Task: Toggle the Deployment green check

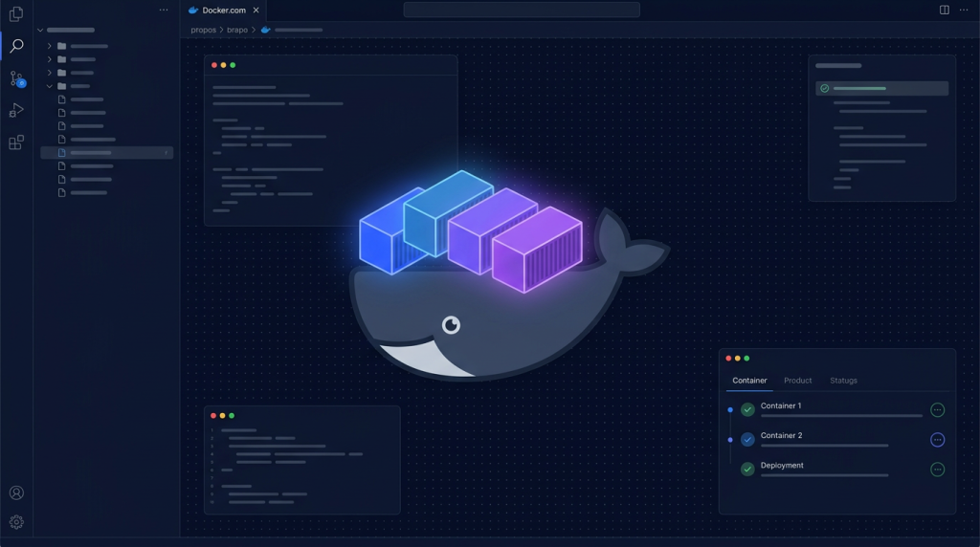Action: [x=747, y=469]
